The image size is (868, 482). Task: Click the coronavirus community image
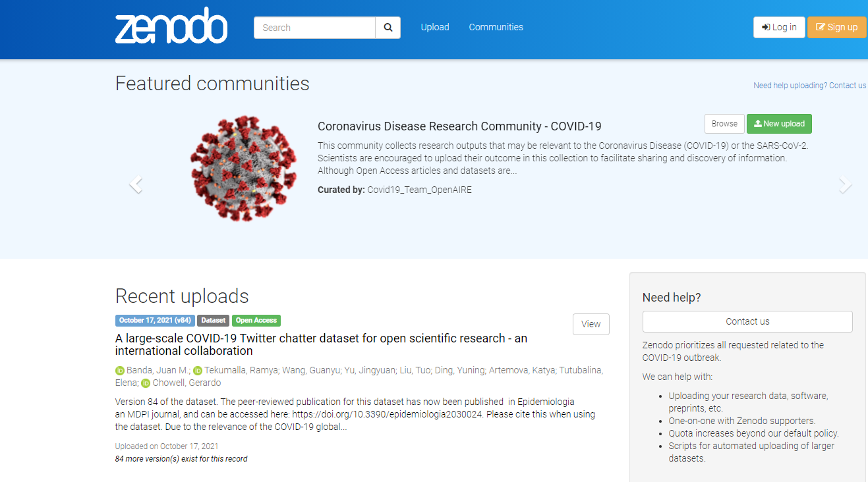click(x=243, y=167)
